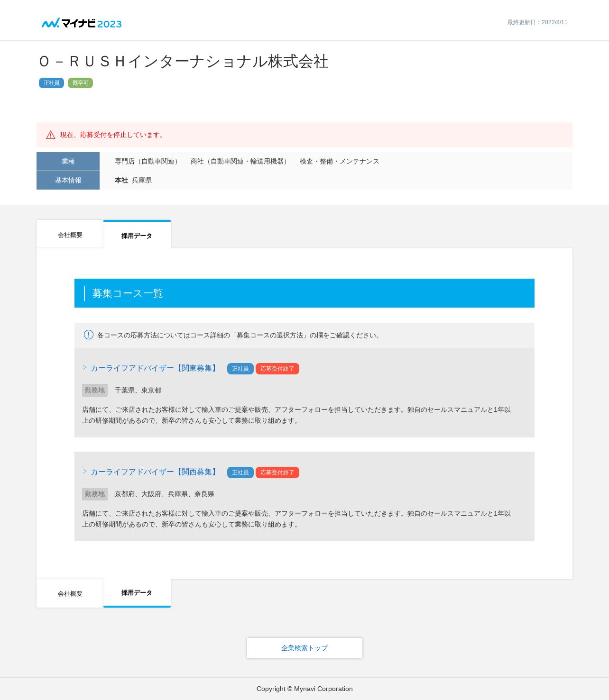Click 勤務地 label in 関東募集 card

click(95, 390)
